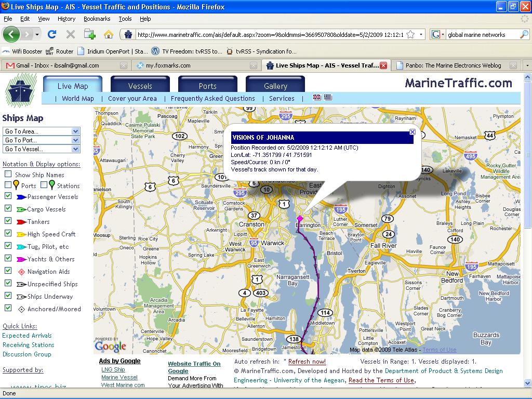
Task: Click the MarineTraffic ship logo
Action: (20, 90)
